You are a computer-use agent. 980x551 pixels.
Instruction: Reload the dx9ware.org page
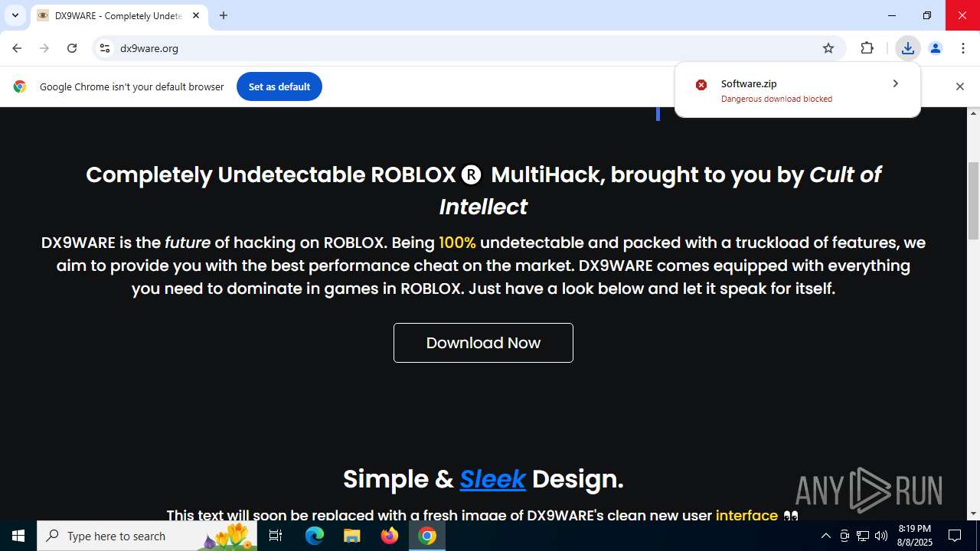(x=72, y=48)
